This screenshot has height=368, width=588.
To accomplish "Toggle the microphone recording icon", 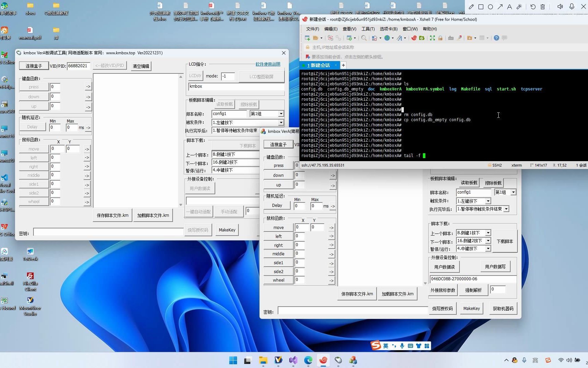I will pos(572,7).
